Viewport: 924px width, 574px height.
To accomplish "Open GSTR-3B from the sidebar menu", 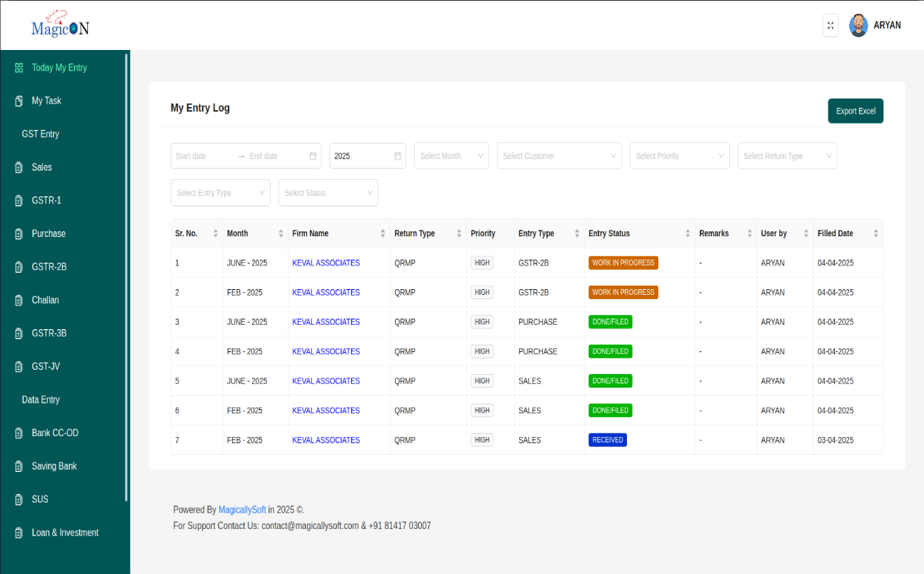I will click(x=49, y=333).
